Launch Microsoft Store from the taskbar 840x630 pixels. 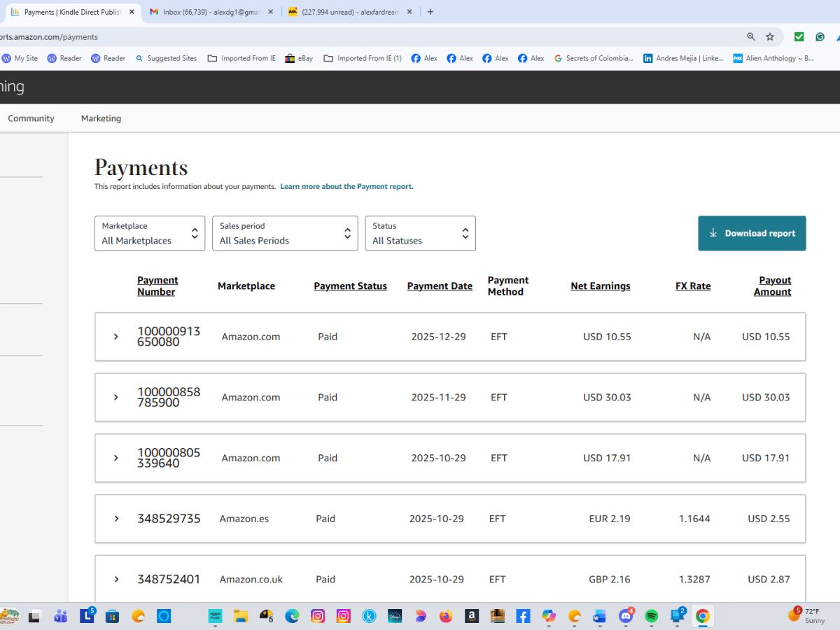(x=112, y=616)
